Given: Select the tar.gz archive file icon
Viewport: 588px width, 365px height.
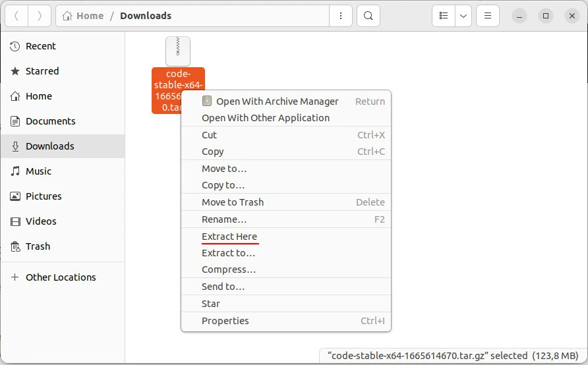Looking at the screenshot, I should point(178,51).
